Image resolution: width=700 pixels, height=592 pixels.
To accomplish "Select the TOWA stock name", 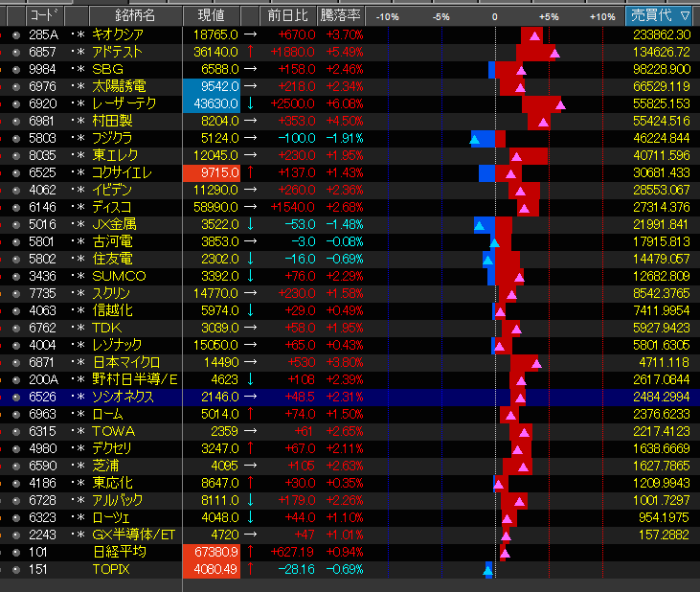I will [113, 431].
